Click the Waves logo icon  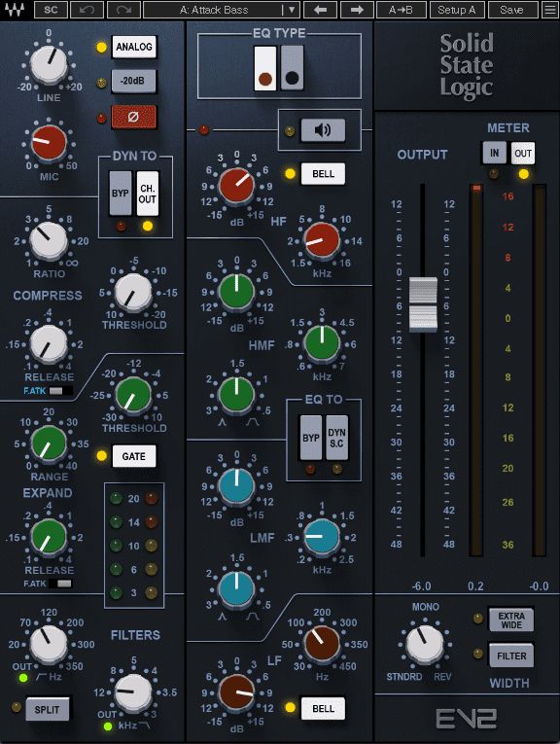coord(16,10)
